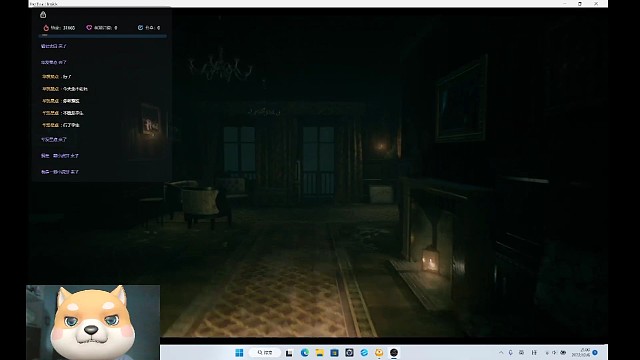Click the blue notification badge in tray
Screen dimensions: 640x360
(595, 353)
